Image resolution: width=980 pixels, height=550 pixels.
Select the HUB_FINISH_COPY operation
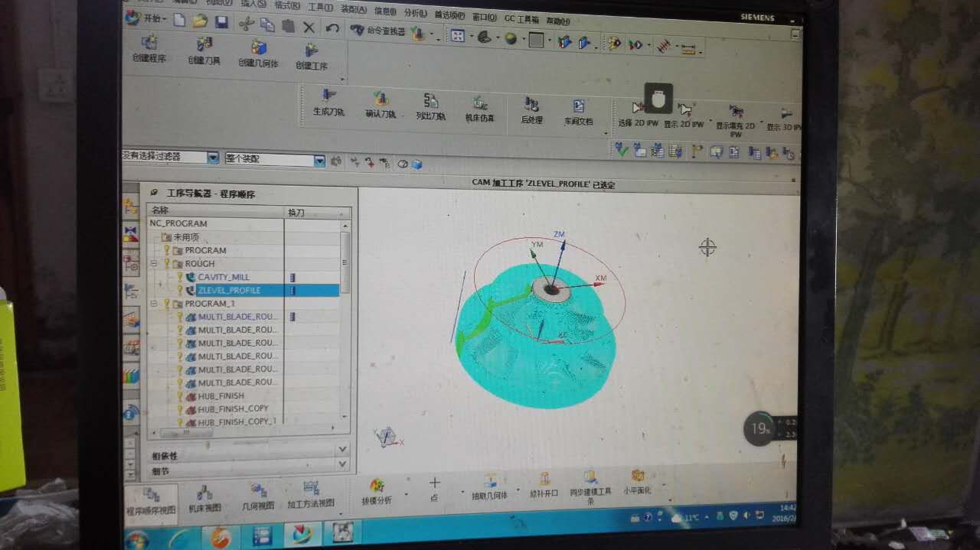[x=233, y=409]
